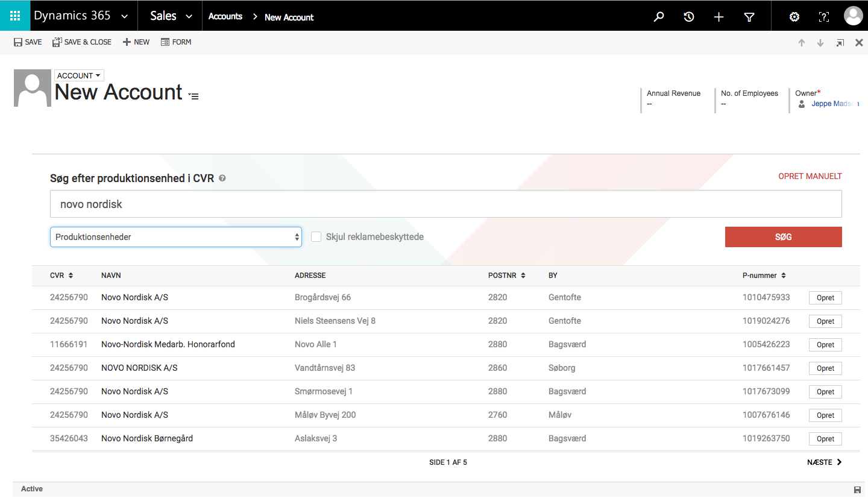This screenshot has width=868, height=498.
Task: Open advanced find filter icon
Action: [x=749, y=17]
